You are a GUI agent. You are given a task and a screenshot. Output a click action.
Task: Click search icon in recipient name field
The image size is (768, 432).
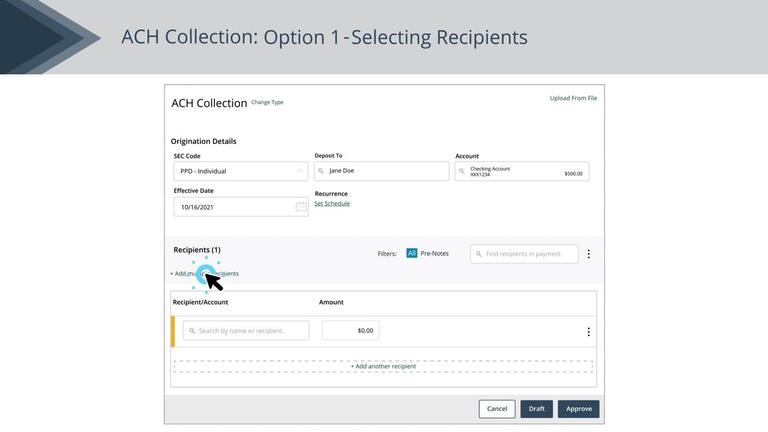point(191,331)
